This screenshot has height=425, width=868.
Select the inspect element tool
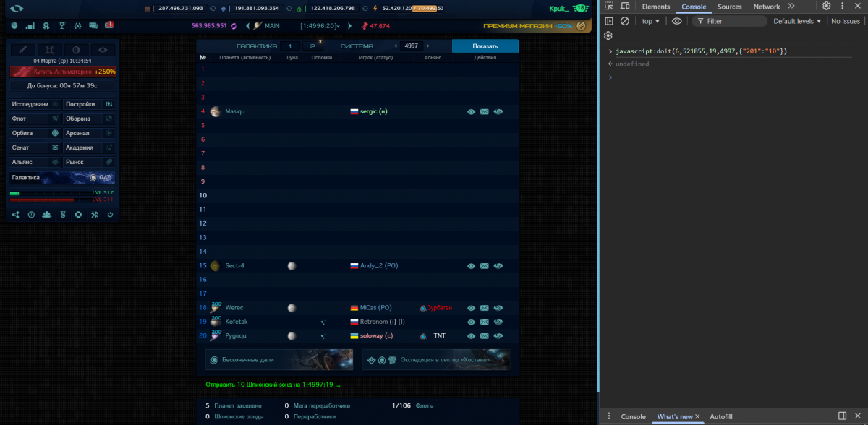pos(609,7)
